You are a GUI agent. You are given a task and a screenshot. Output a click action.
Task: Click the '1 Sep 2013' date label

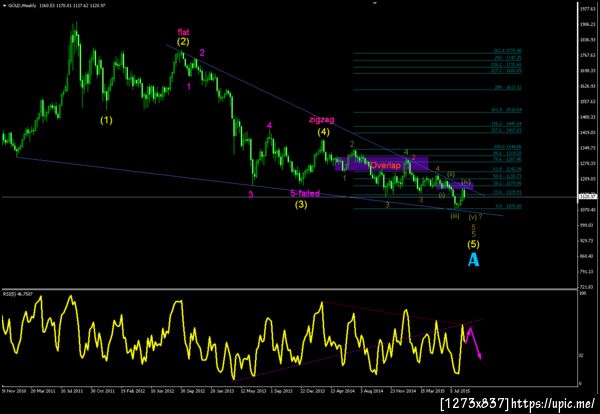click(x=282, y=391)
